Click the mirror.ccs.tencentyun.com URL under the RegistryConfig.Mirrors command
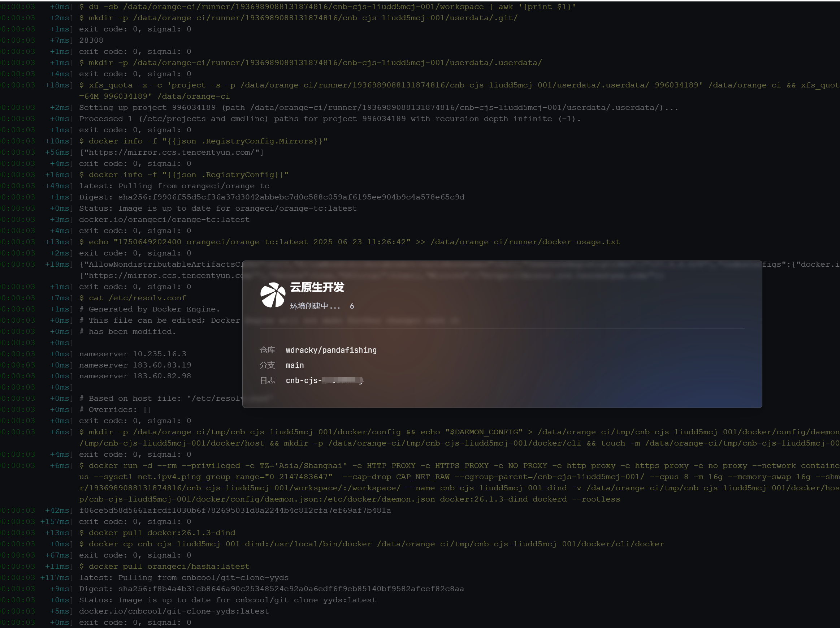This screenshot has height=628, width=840. coord(171,152)
